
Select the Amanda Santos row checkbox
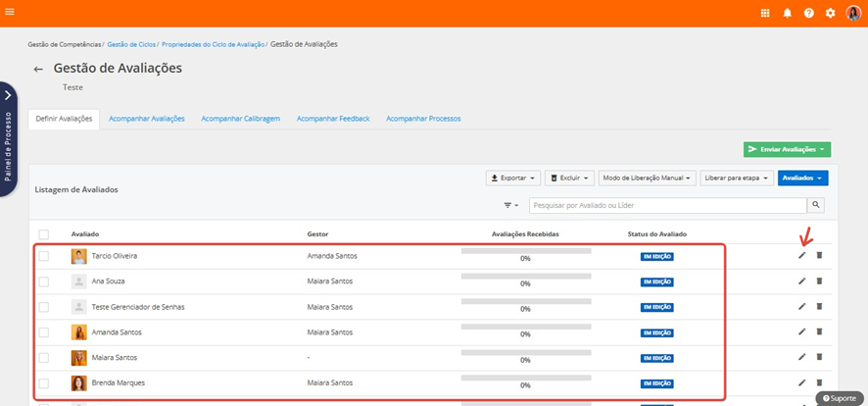point(43,332)
